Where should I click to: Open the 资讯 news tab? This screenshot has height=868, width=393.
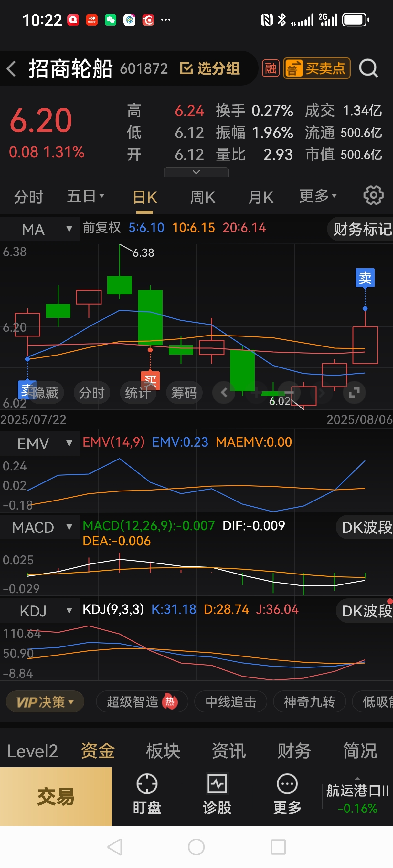click(229, 751)
